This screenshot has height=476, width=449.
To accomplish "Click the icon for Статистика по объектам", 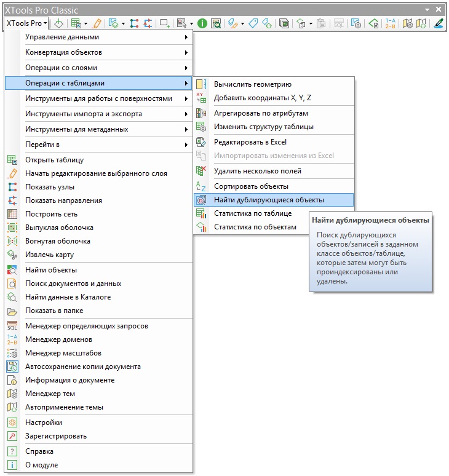I will 201,227.
